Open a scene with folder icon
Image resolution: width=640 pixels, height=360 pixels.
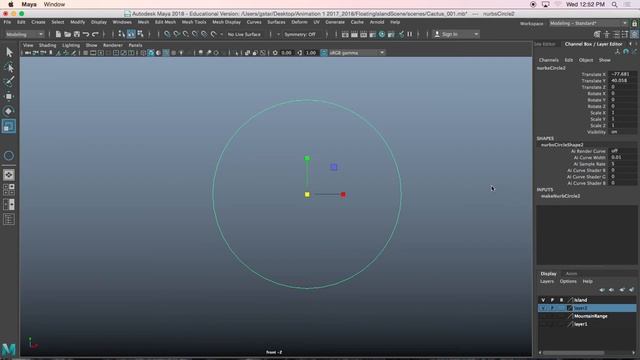click(67, 34)
